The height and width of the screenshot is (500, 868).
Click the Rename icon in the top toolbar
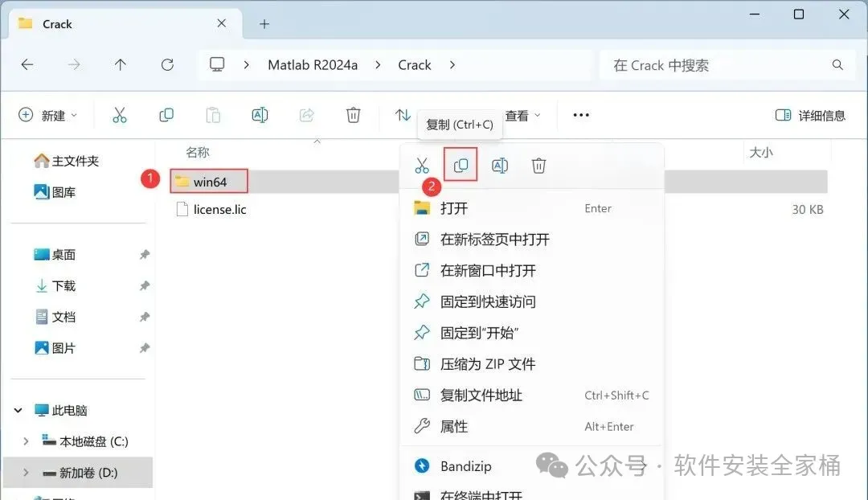260,115
